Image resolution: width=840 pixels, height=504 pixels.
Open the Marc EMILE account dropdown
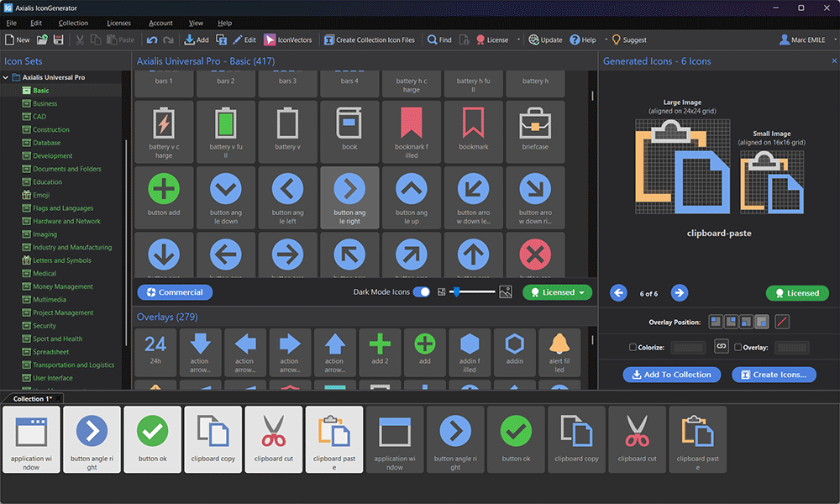(808, 39)
